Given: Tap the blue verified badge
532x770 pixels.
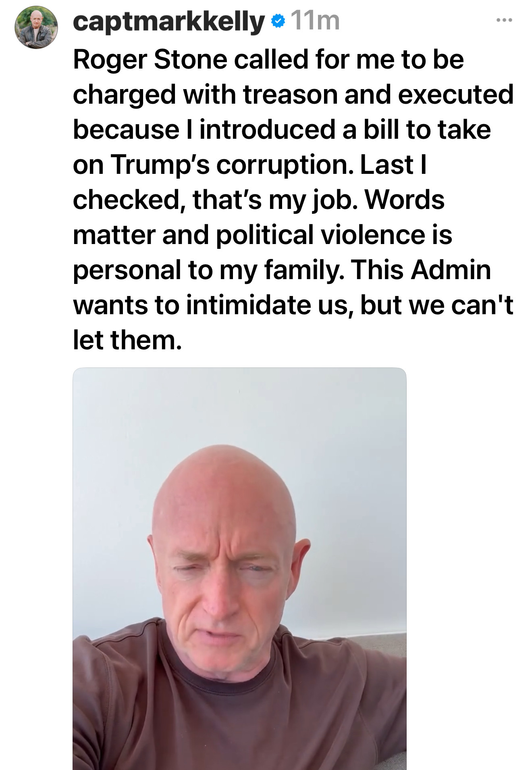Looking at the screenshot, I should point(278,21).
